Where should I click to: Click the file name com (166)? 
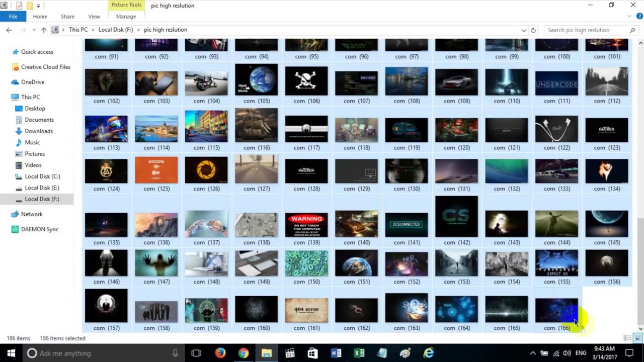(557, 328)
